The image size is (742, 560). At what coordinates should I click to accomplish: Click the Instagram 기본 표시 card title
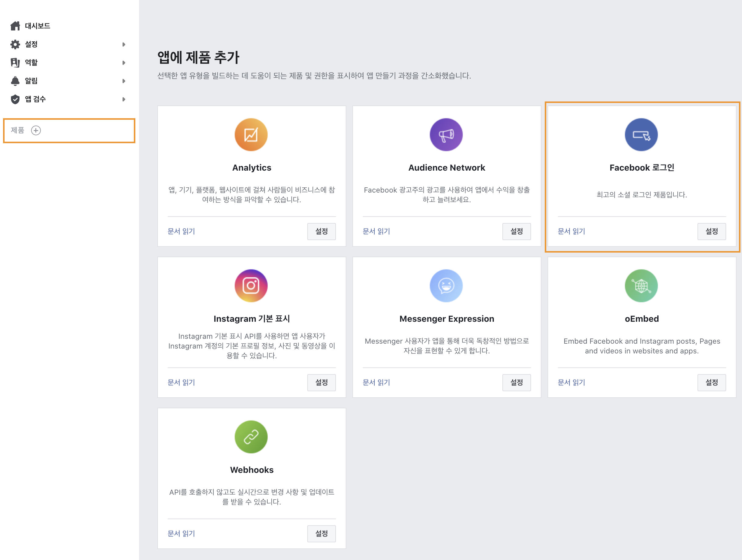click(251, 319)
